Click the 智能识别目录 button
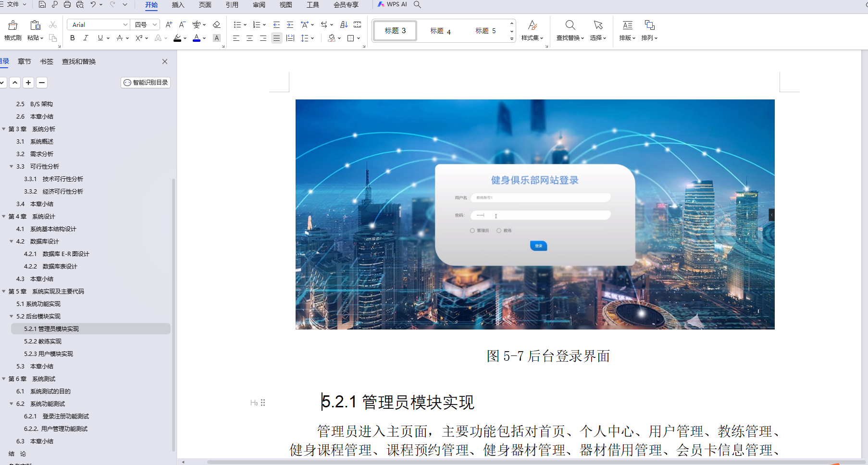This screenshot has width=868, height=465. [x=146, y=83]
